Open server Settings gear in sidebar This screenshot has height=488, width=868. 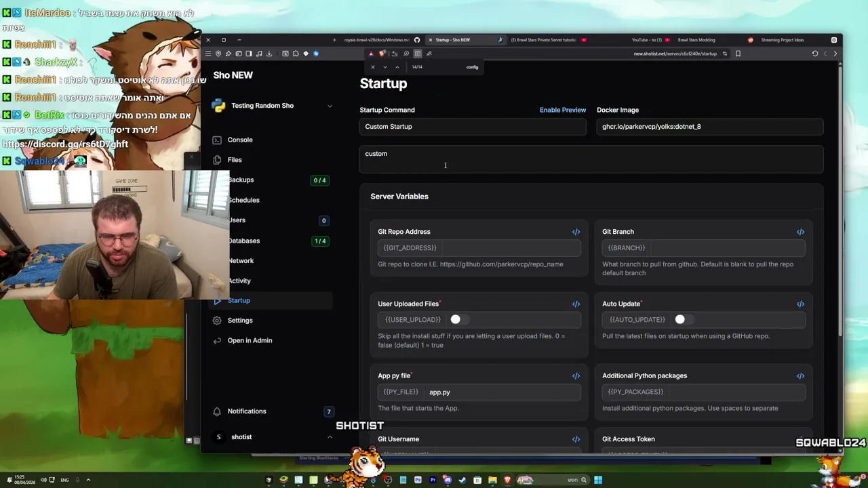tap(217, 321)
